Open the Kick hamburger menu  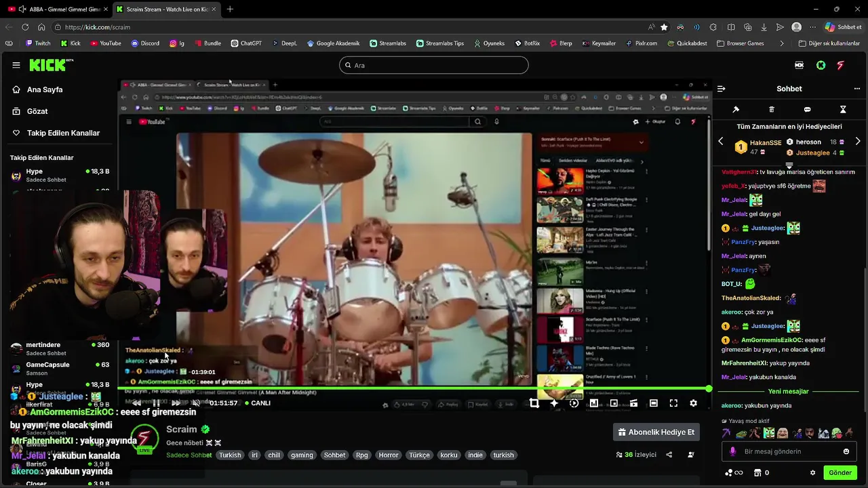tap(16, 65)
